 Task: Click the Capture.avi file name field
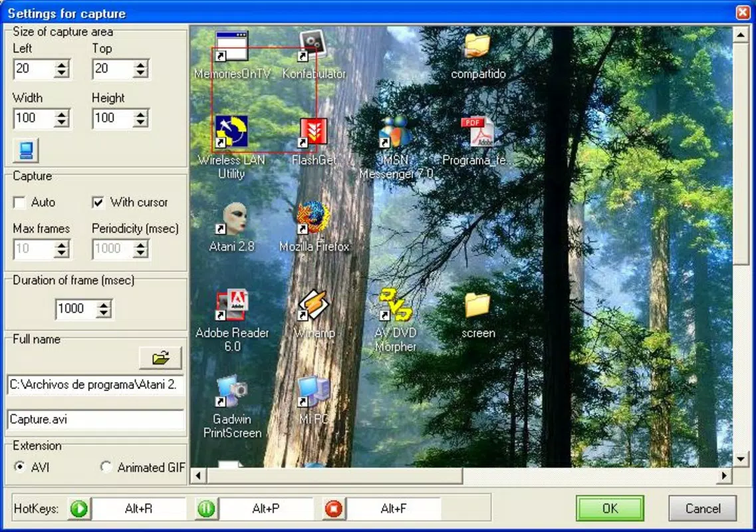[x=96, y=420]
